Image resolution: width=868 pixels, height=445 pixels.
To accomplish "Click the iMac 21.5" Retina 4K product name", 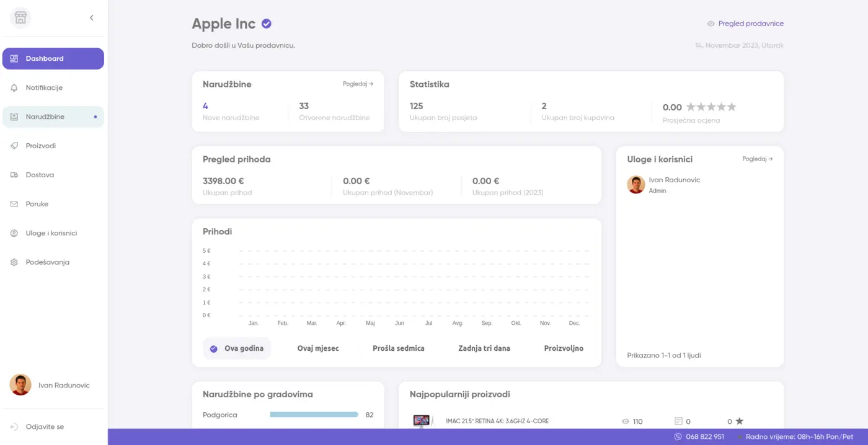I will point(497,421).
